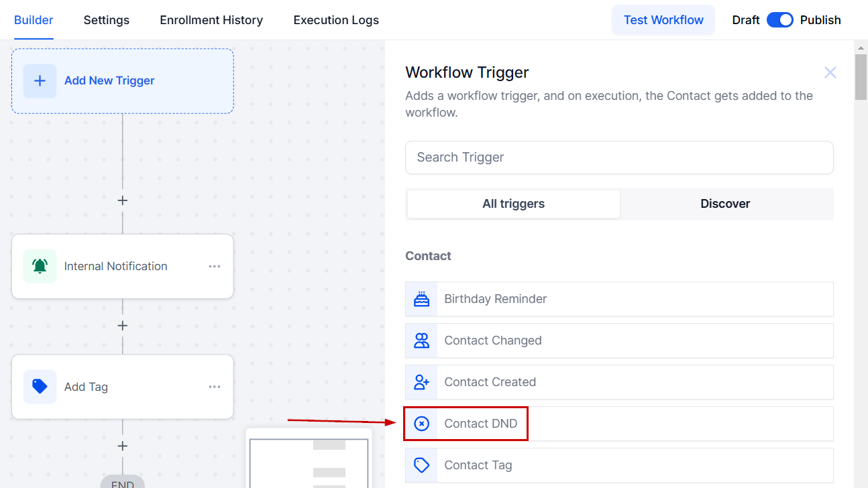Click the Contact DND circle-x icon
The image size is (868, 488).
[421, 424]
